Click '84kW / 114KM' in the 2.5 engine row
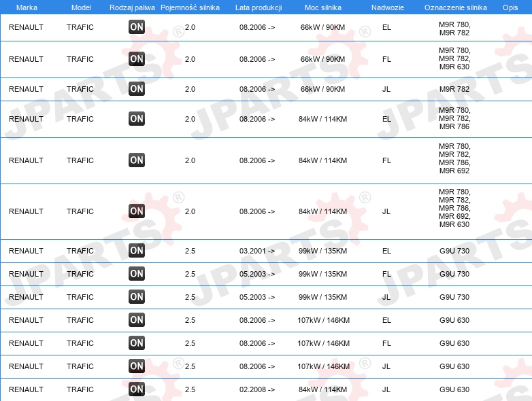 (322, 389)
